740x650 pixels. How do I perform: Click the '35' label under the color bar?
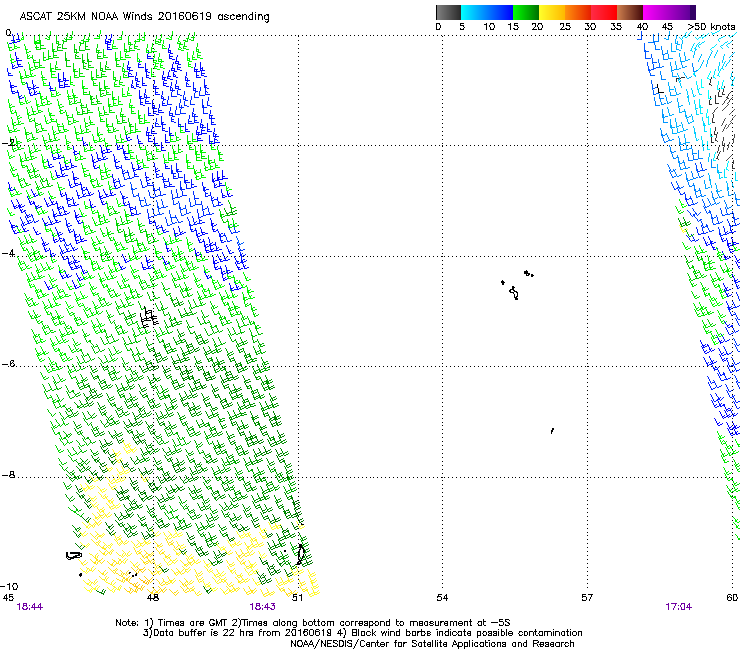point(616,27)
